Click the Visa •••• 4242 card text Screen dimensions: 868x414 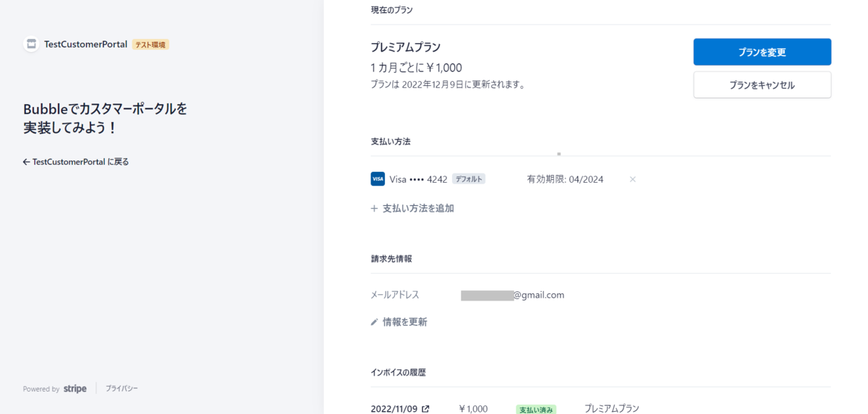click(418, 179)
